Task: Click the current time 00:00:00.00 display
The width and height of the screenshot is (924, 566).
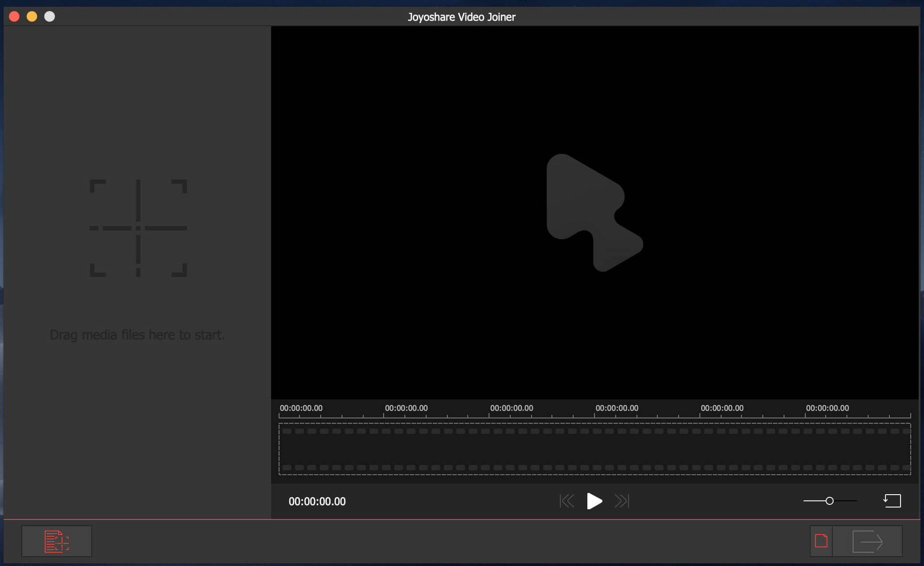Action: (x=317, y=502)
